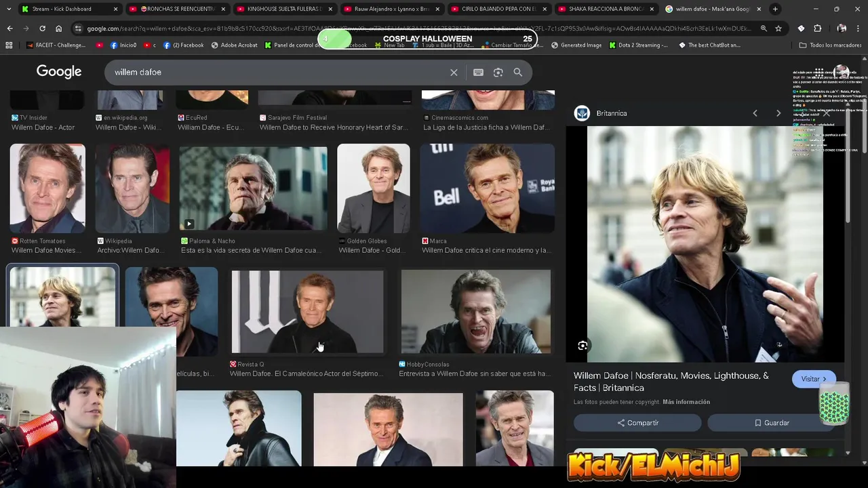This screenshot has height=488, width=868.
Task: Click the Cinemascomics.com source label
Action: (x=459, y=118)
